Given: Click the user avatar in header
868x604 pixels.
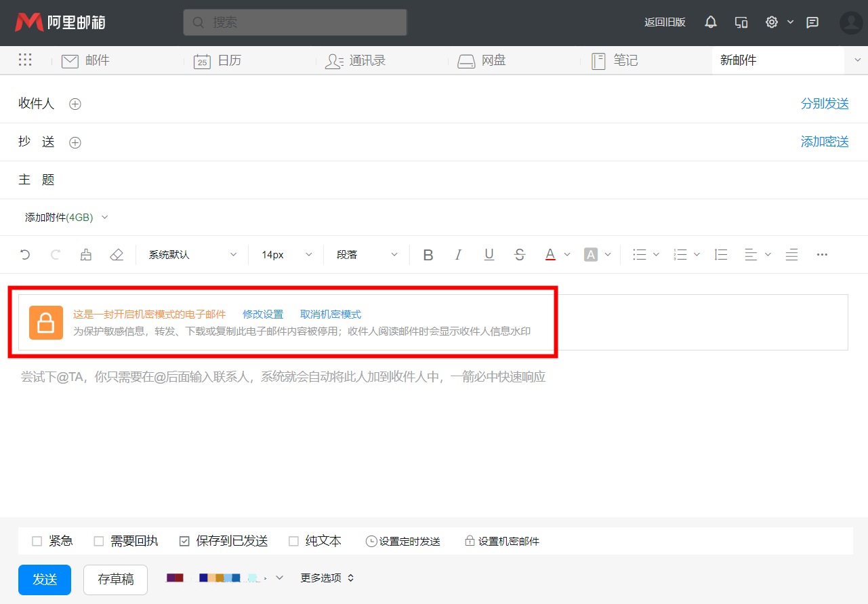Looking at the screenshot, I should click(851, 22).
